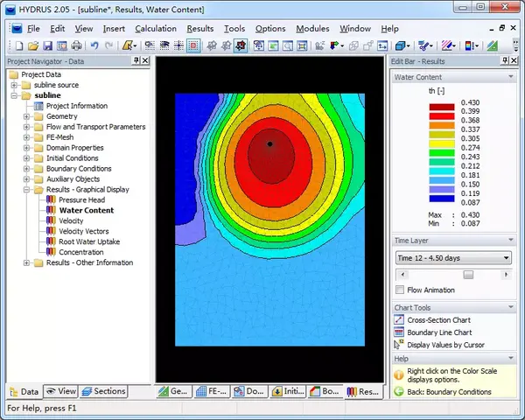Expand the Geometry folder
Screen dimensions: 525x420
(x=26, y=116)
